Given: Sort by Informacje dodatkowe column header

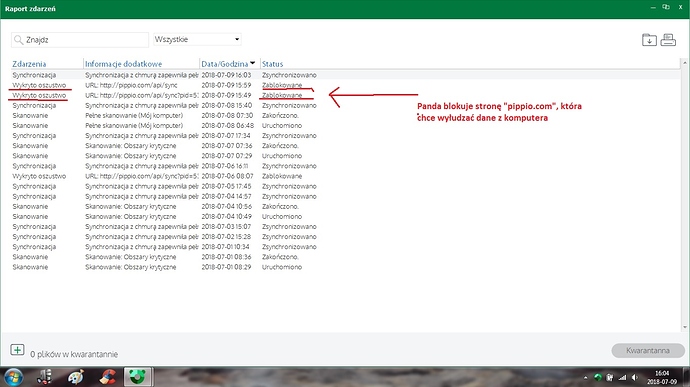Looking at the screenshot, I should [124, 64].
